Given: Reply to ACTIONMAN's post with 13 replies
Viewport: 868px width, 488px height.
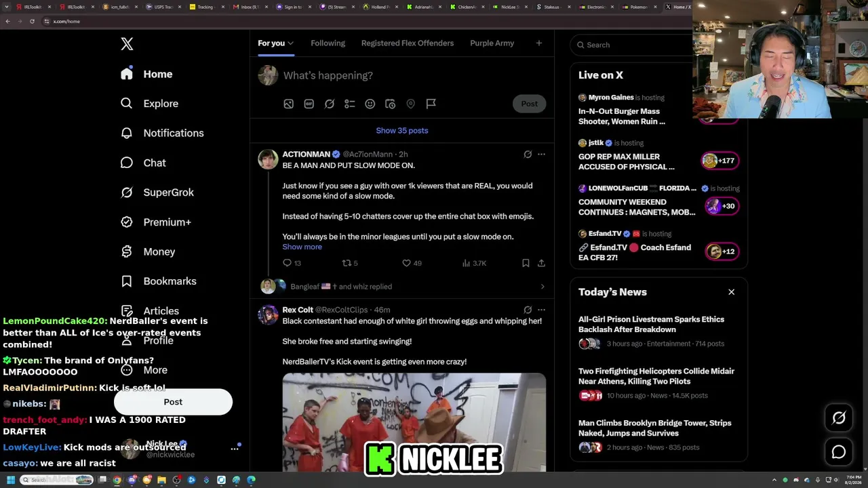Looking at the screenshot, I should (292, 263).
